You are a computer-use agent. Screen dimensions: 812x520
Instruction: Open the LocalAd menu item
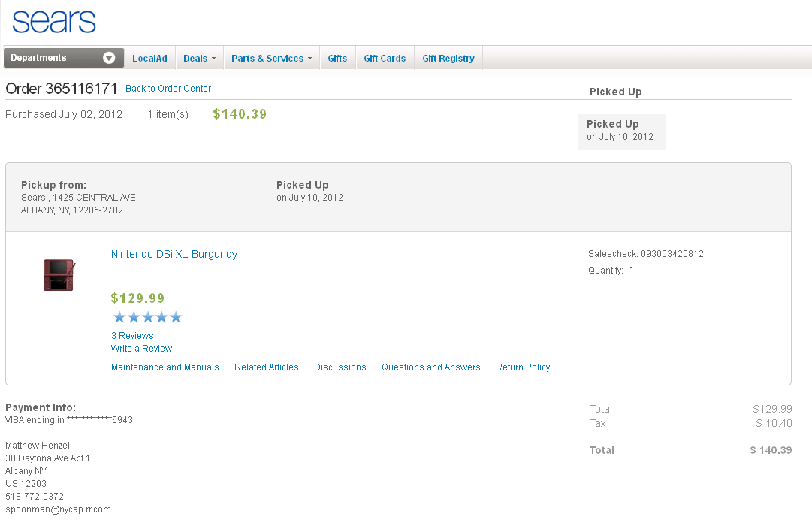click(149, 59)
